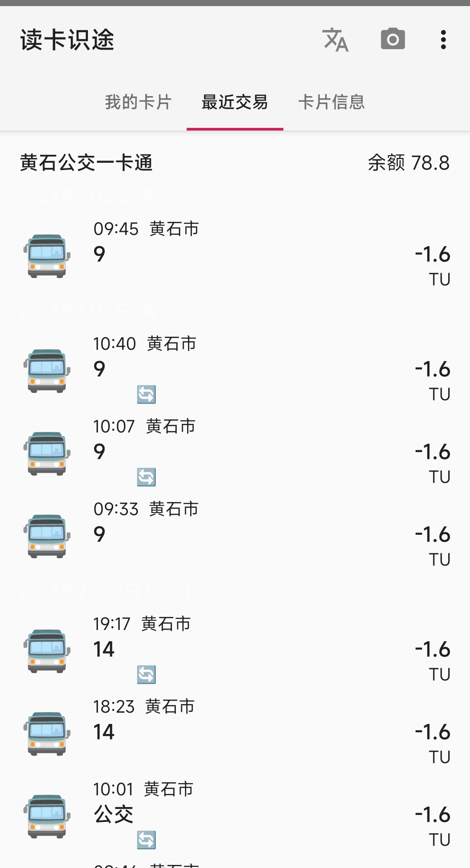Image resolution: width=470 pixels, height=868 pixels.
Task: Click transfer icon under 19:17 transaction
Action: tap(146, 675)
